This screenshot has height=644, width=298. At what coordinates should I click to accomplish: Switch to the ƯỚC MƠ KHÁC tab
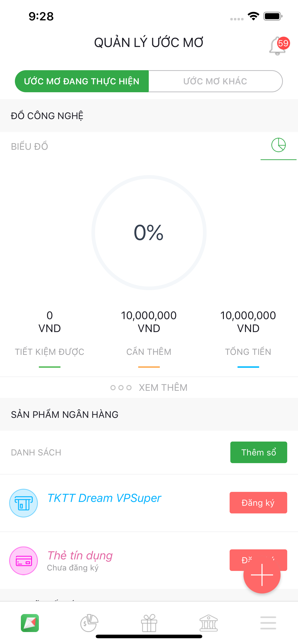click(215, 81)
